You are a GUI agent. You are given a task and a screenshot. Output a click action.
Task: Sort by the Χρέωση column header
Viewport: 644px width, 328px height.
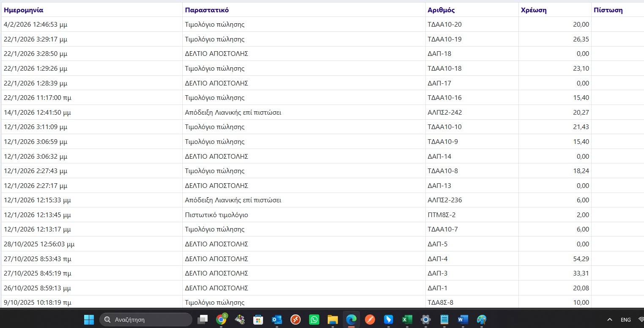point(534,10)
